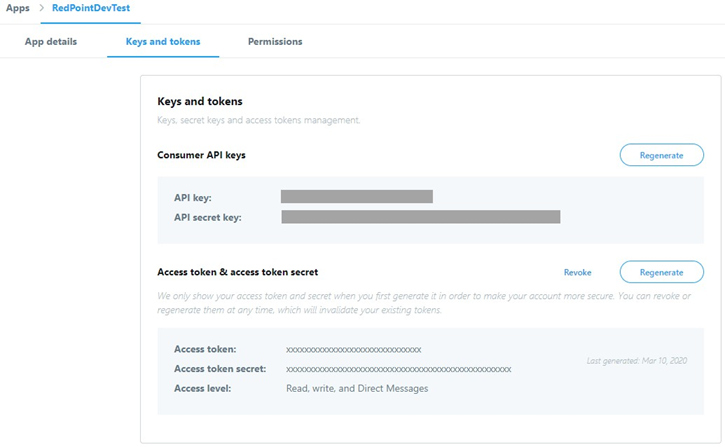This screenshot has width=725, height=447.
Task: Revoke the access token
Action: click(x=578, y=272)
